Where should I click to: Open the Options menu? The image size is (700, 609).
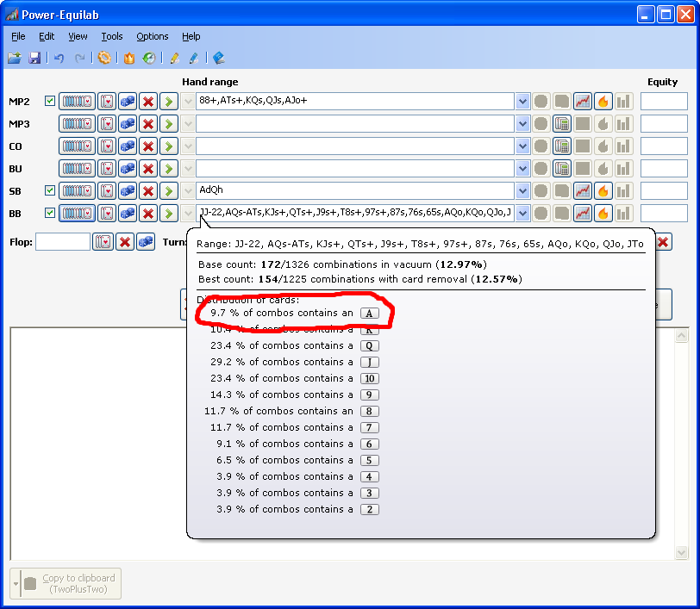coord(153,36)
